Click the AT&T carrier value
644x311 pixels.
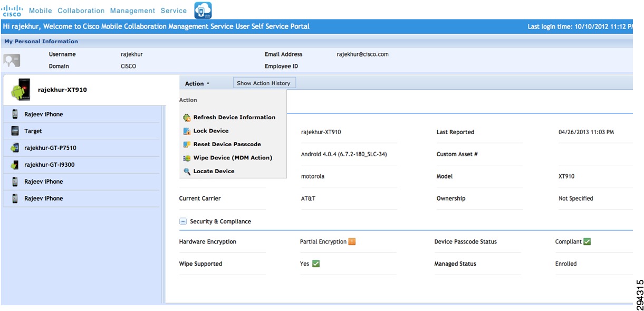coord(308,199)
